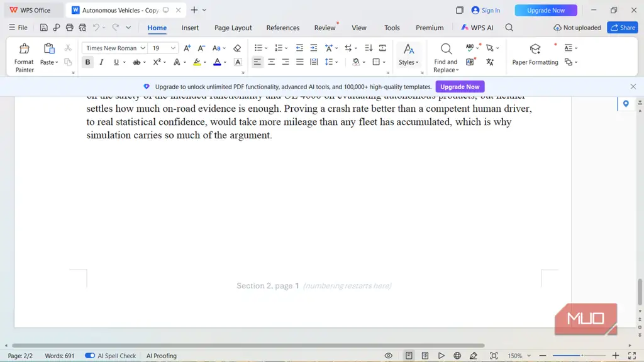Screen dimensions: 644x362
Task: Click the Share button
Action: click(x=623, y=28)
